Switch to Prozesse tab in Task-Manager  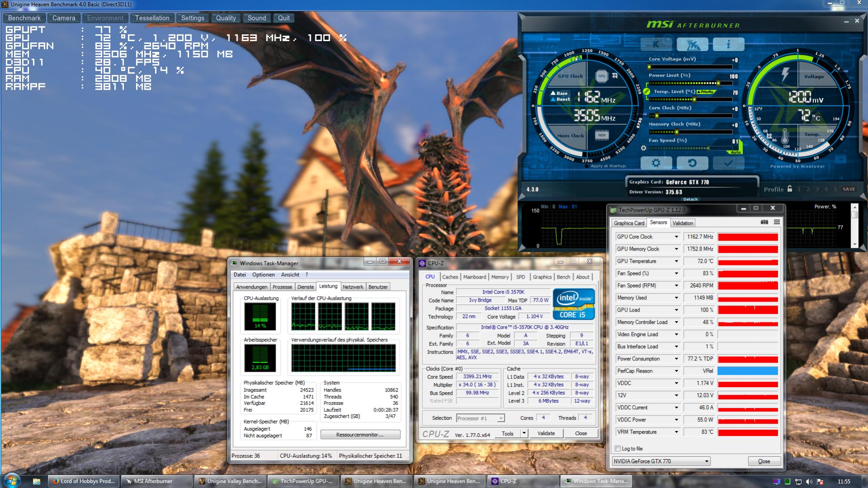[282, 287]
